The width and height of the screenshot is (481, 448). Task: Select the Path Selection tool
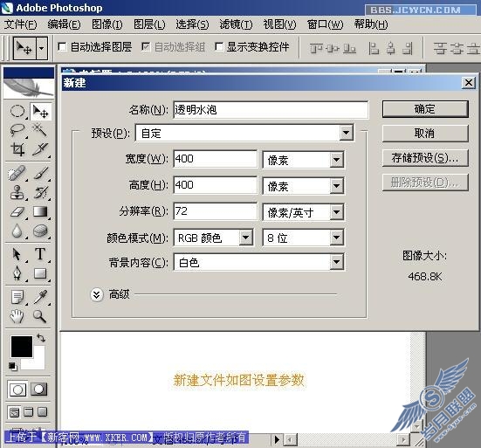[x=17, y=254]
